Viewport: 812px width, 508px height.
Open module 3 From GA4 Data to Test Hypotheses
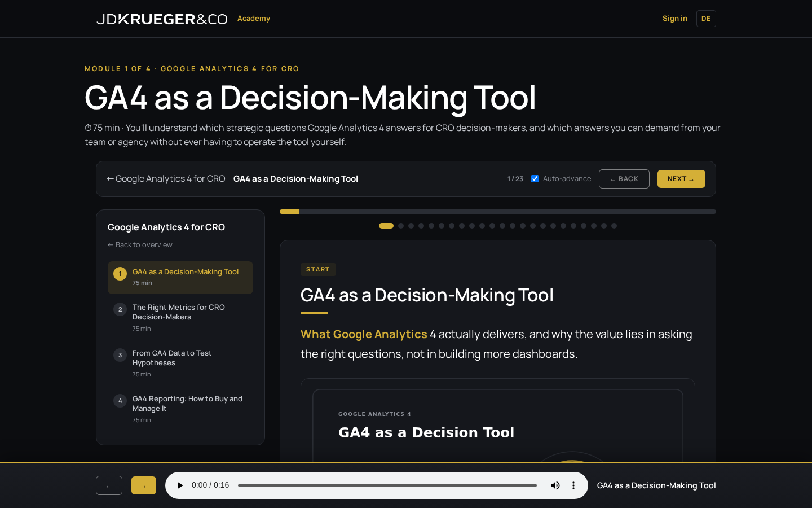pyautogui.click(x=180, y=364)
